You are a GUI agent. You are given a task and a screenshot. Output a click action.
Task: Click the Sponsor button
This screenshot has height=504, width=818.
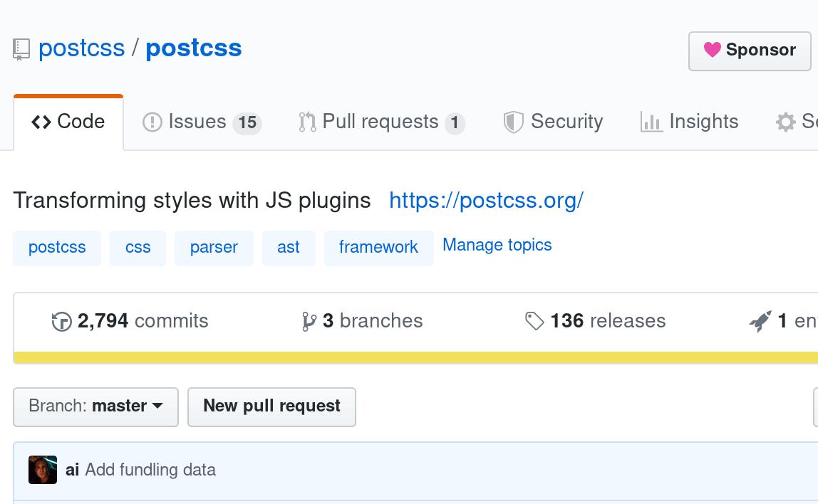750,50
